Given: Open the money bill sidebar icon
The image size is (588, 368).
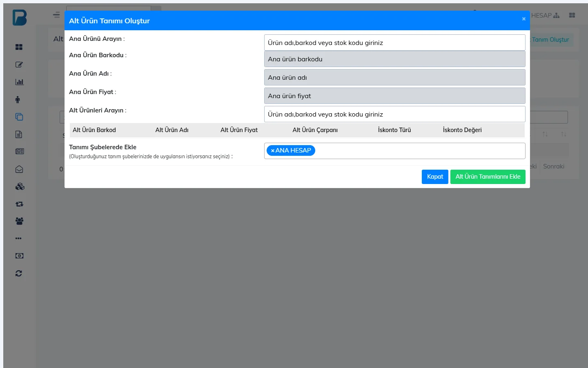Looking at the screenshot, I should pyautogui.click(x=19, y=256).
